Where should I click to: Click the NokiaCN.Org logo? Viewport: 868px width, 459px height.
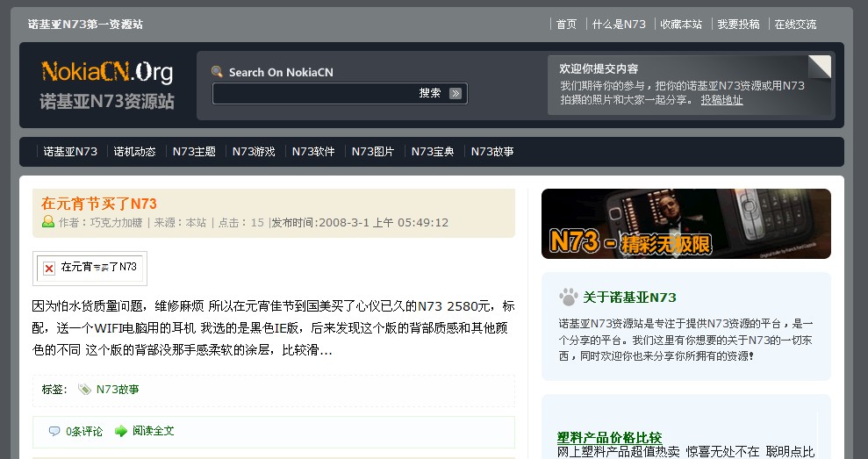(x=107, y=71)
